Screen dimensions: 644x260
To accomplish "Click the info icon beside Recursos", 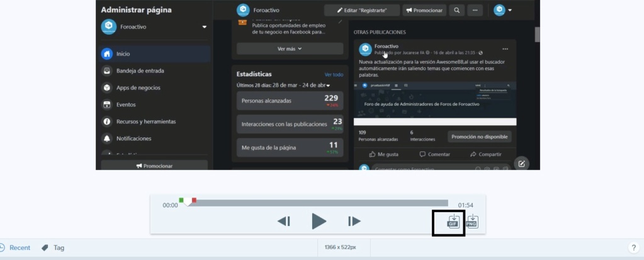I will [x=107, y=122].
